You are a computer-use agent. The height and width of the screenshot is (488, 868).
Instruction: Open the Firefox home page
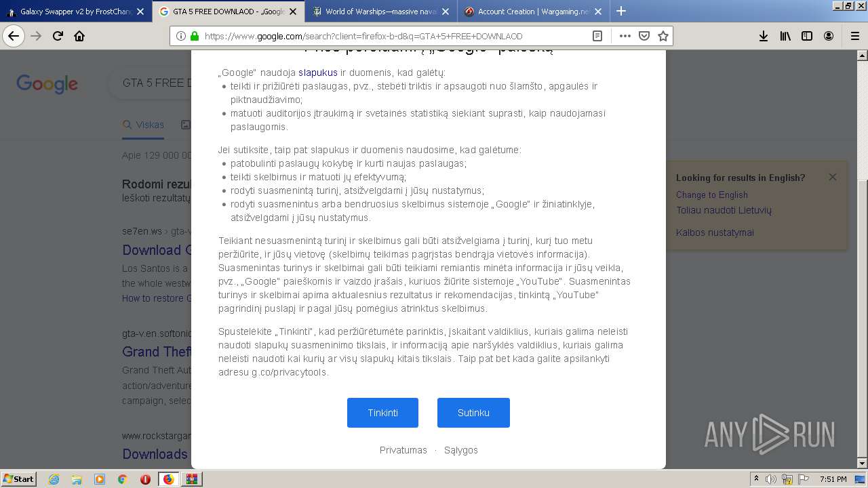click(x=79, y=36)
